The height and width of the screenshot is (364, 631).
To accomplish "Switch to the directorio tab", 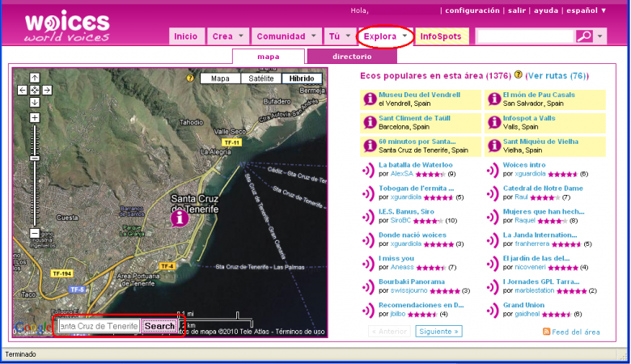I will [x=352, y=57].
